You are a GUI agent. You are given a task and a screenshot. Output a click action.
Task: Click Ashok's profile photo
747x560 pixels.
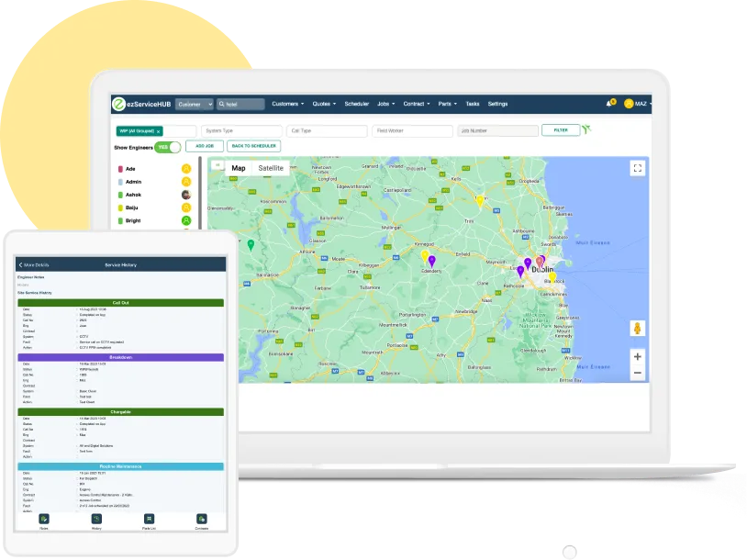[x=186, y=195]
